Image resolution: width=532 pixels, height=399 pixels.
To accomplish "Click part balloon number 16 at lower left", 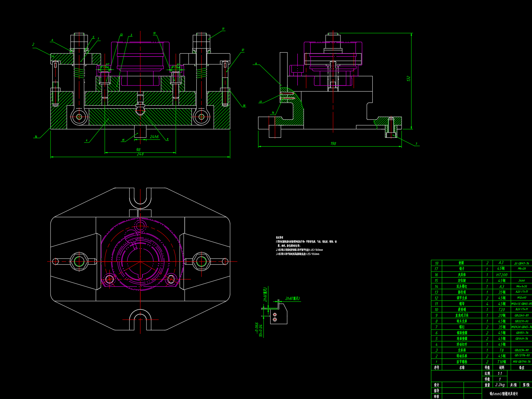I will pyautogui.click(x=36, y=137).
